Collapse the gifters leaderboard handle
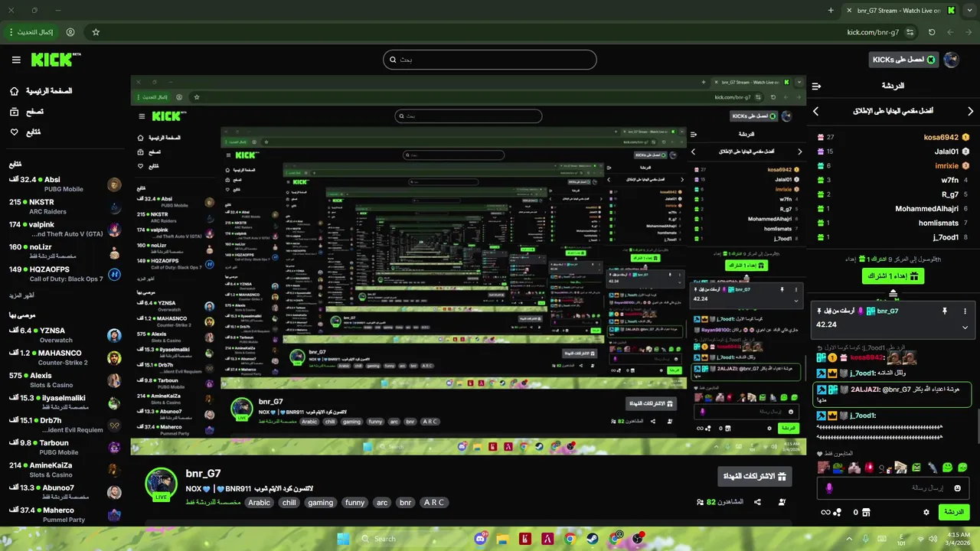Image resolution: width=980 pixels, height=551 pixels. point(893,295)
